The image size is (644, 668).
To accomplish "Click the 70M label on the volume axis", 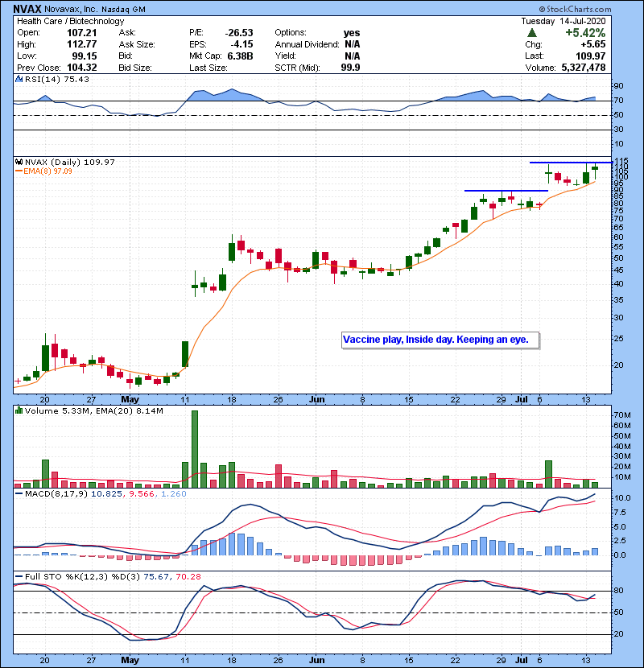I will pos(621,415).
